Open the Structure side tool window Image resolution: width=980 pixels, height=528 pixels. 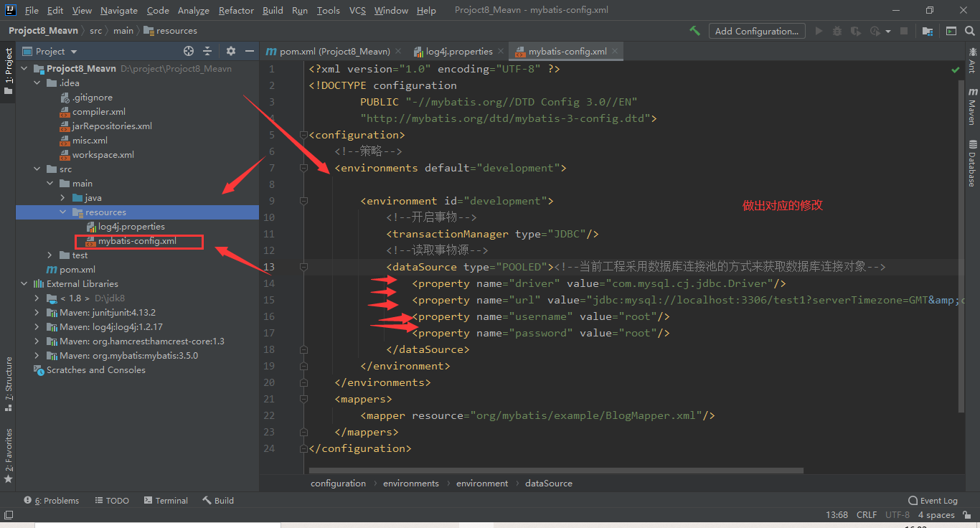[x=8, y=384]
